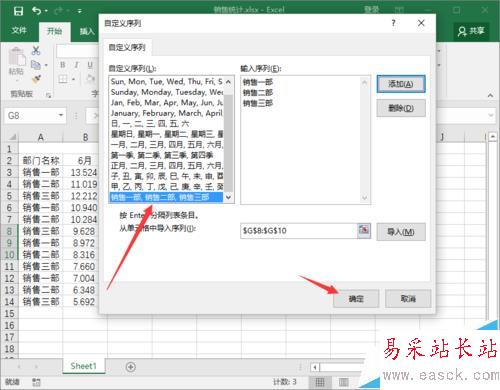Select highlighted 销售一部, 销售二部, 销售三部 entry

(x=166, y=197)
